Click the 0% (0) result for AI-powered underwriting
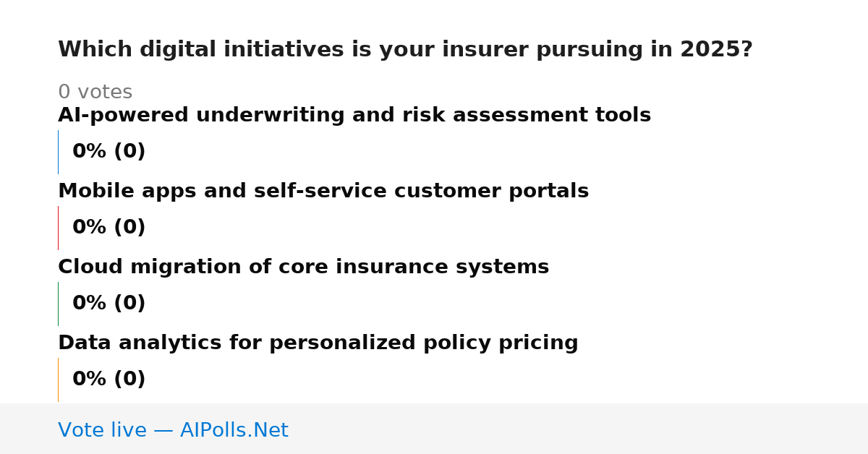The width and height of the screenshot is (868, 454). click(x=109, y=152)
